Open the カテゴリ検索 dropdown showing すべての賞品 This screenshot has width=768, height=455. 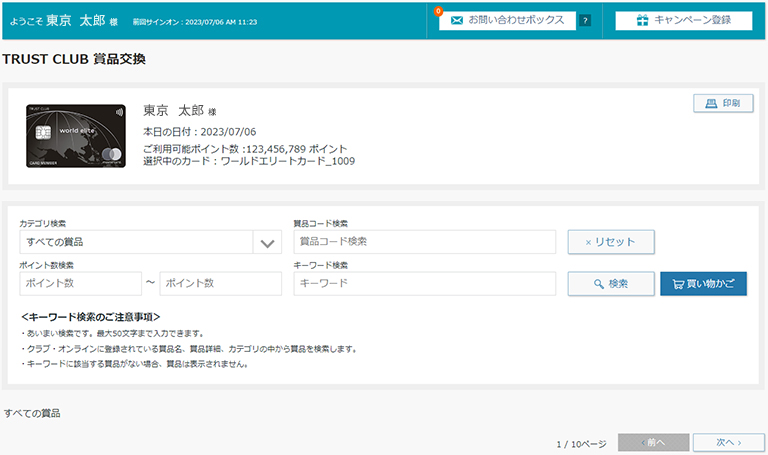(x=150, y=242)
